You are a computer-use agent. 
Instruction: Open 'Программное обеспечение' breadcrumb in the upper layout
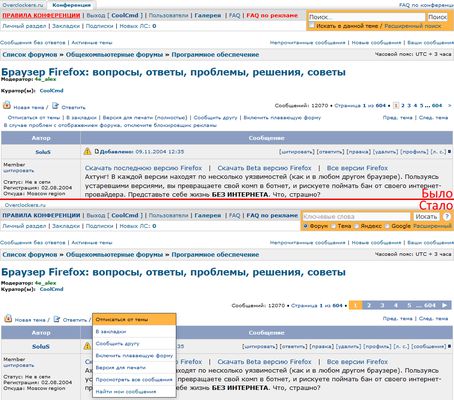215,54
